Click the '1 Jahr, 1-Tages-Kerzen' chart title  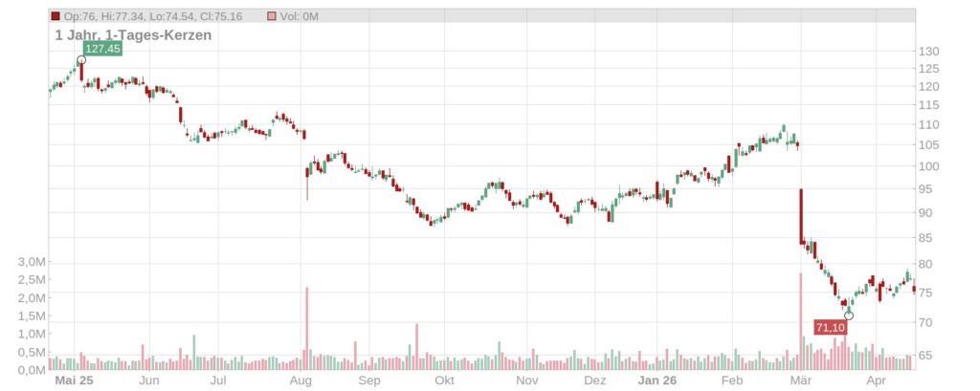(x=133, y=34)
